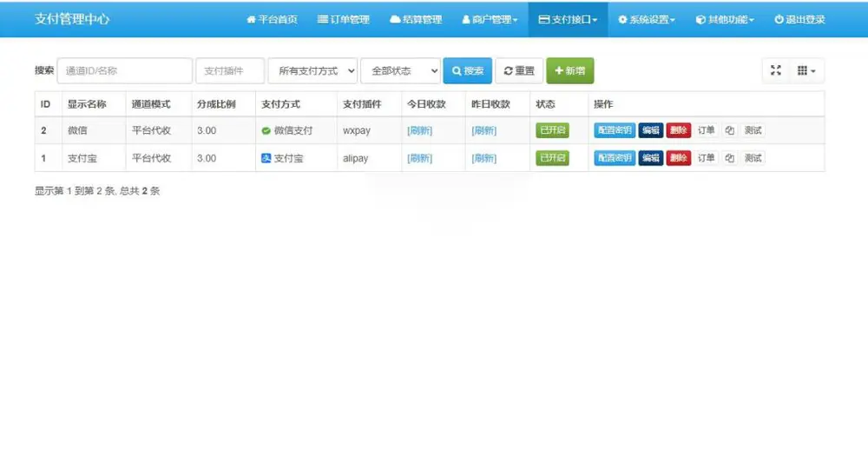Click the 支付宝 blue logo icon

pos(266,158)
